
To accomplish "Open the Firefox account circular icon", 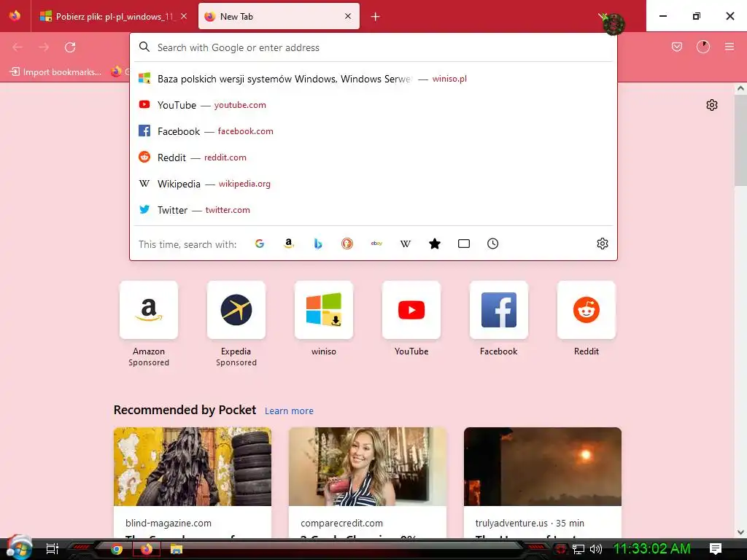I will tap(703, 47).
